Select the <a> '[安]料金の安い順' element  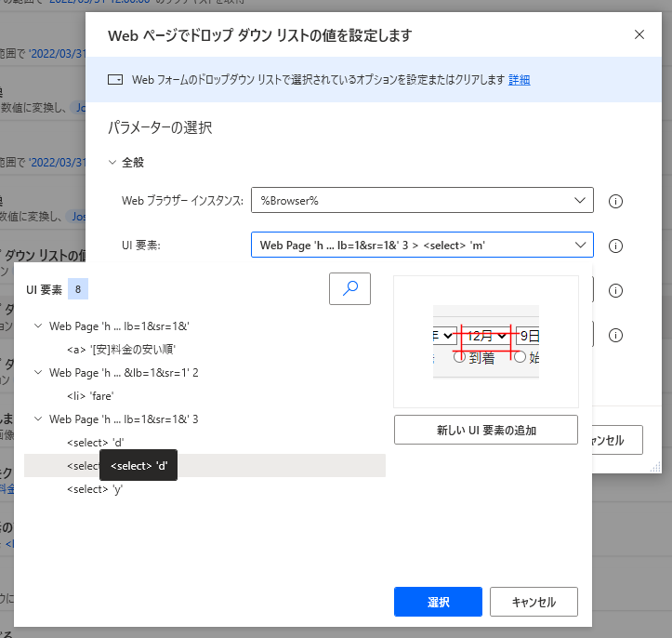(121, 350)
